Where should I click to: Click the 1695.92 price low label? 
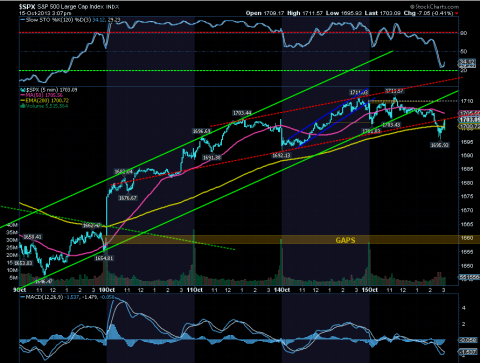click(440, 145)
